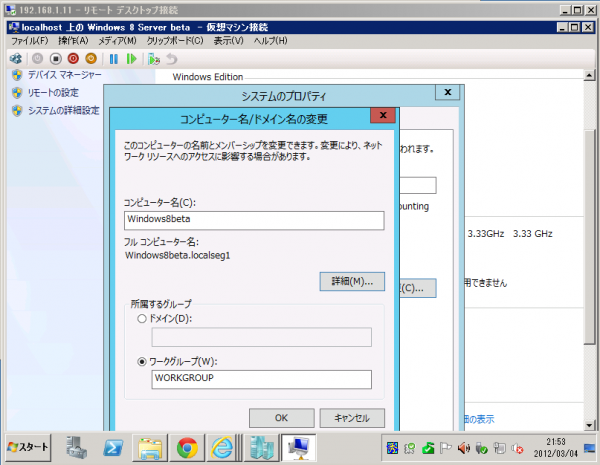Click the red Shut Down VM icon
This screenshot has height=465, width=600.
(x=73, y=59)
